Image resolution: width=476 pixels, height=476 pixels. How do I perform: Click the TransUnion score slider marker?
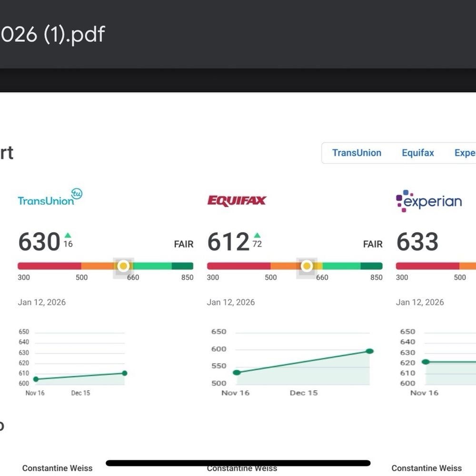pos(123,266)
